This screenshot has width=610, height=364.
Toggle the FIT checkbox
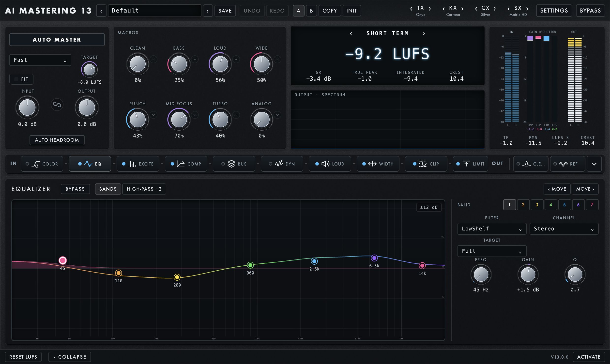pos(16,79)
